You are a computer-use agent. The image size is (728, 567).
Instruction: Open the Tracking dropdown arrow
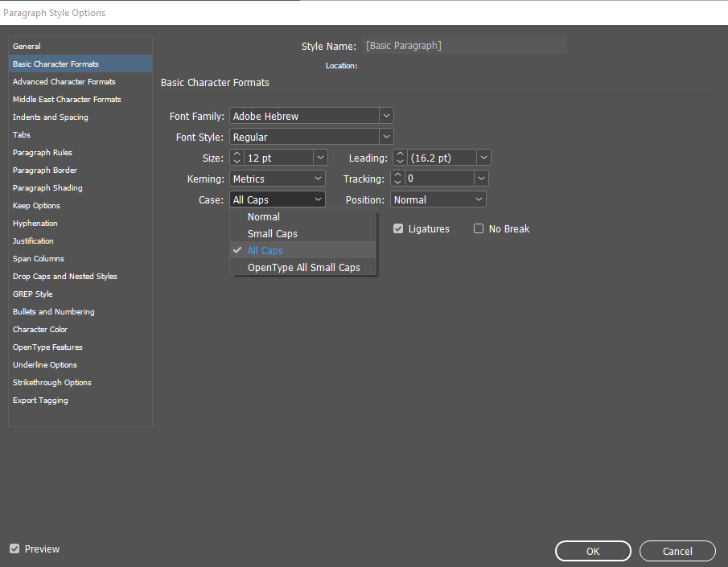[482, 179]
